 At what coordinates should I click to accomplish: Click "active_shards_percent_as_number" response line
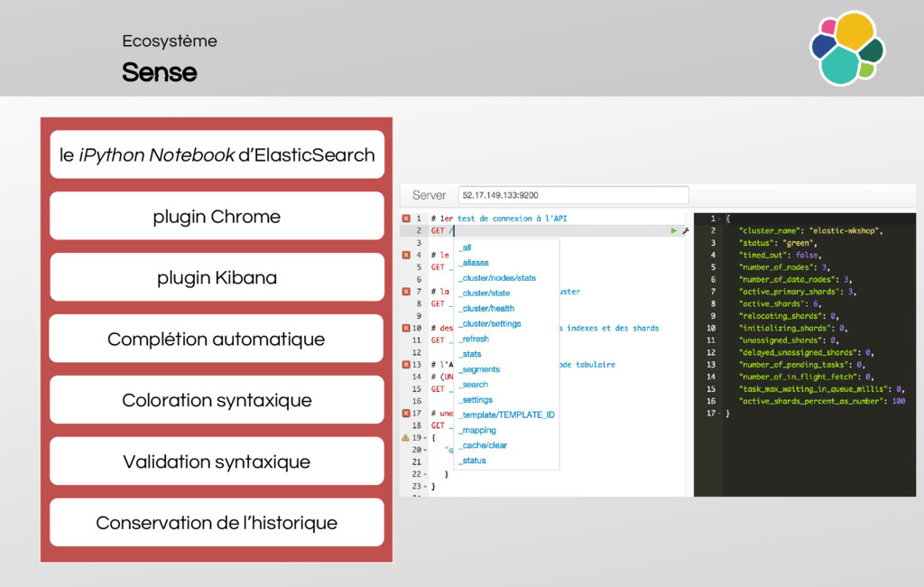pyautogui.click(x=822, y=401)
